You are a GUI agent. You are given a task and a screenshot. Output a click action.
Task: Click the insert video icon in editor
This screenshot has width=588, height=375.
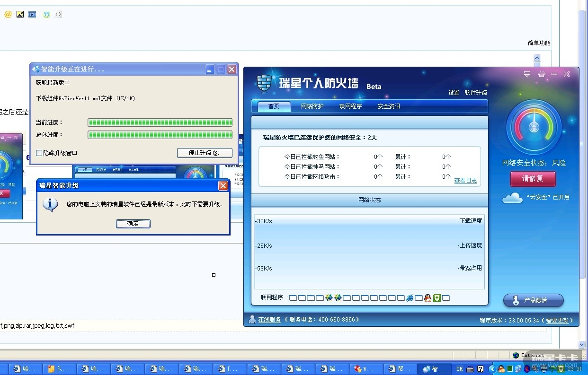[32, 14]
